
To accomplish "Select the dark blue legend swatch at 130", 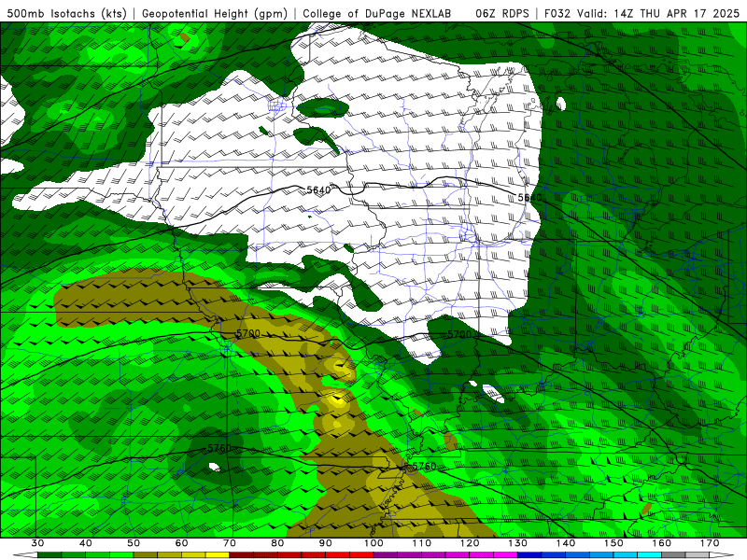I will point(529,555).
